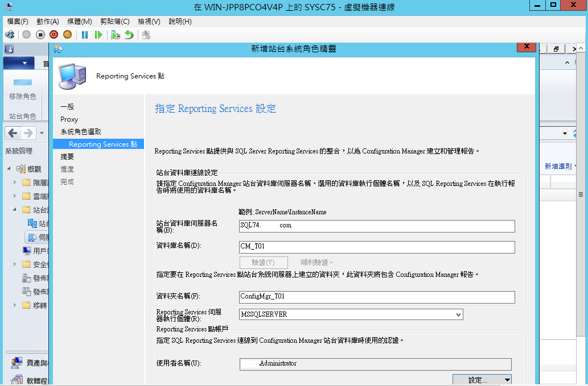Click the Ctrl+Alt+Del toolbar icon
Image resolution: width=588 pixels, height=386 pixels.
(x=10, y=35)
